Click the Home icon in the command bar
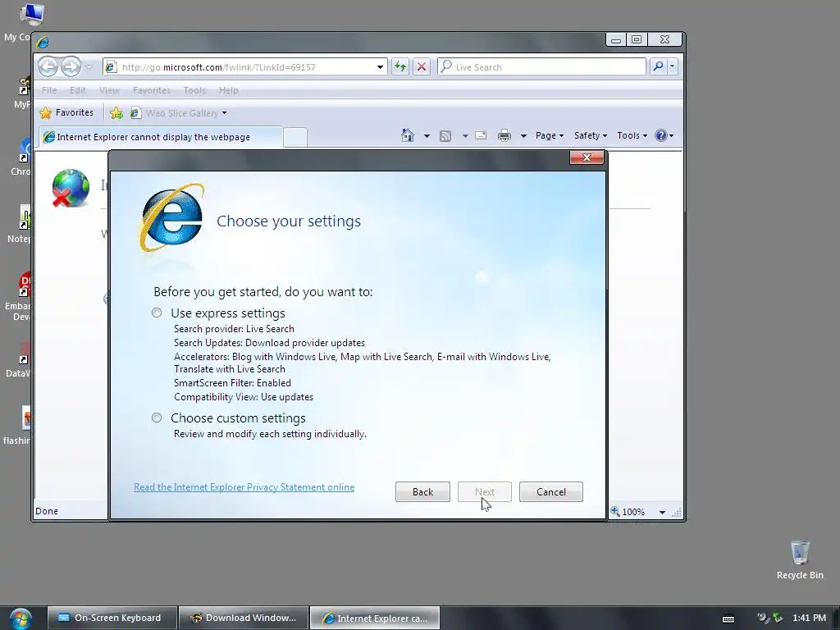This screenshot has width=840, height=630. (408, 135)
